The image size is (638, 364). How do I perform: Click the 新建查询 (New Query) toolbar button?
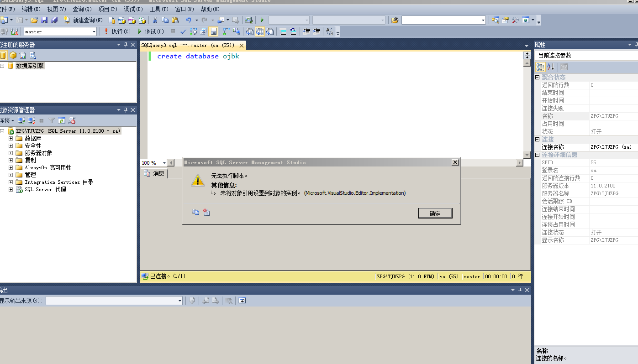coord(83,20)
